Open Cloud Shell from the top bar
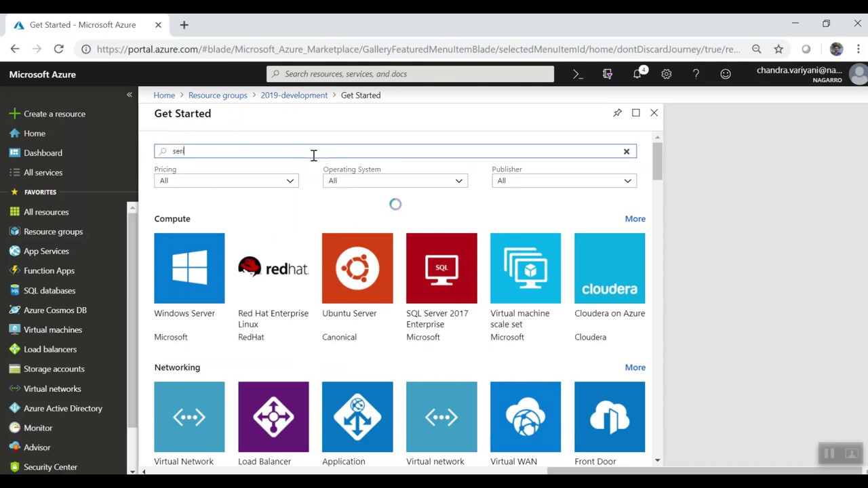The image size is (868, 488). point(578,74)
